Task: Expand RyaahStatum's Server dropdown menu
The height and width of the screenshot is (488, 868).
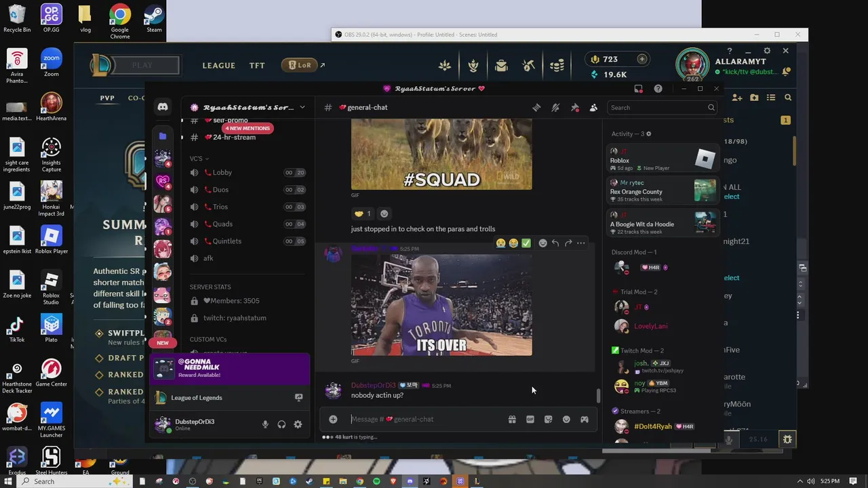Action: coord(302,107)
